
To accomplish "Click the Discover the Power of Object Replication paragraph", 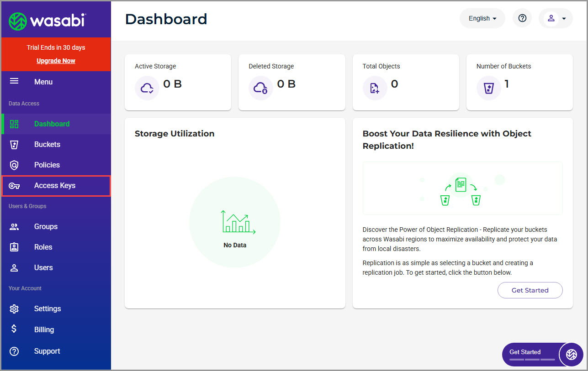I will point(460,239).
